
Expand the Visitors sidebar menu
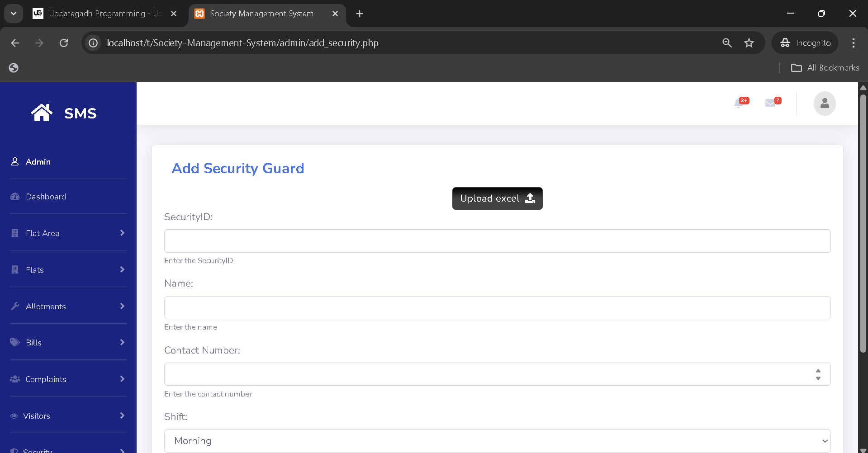pos(68,415)
